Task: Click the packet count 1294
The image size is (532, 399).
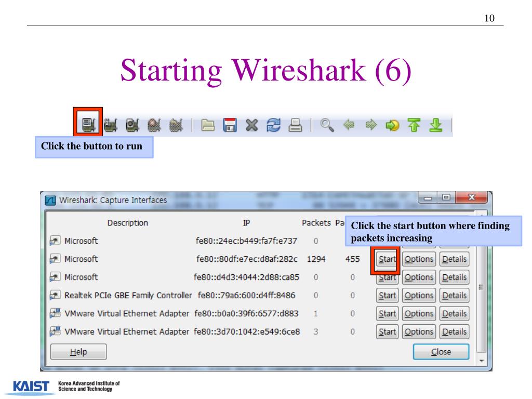Action: [x=316, y=259]
